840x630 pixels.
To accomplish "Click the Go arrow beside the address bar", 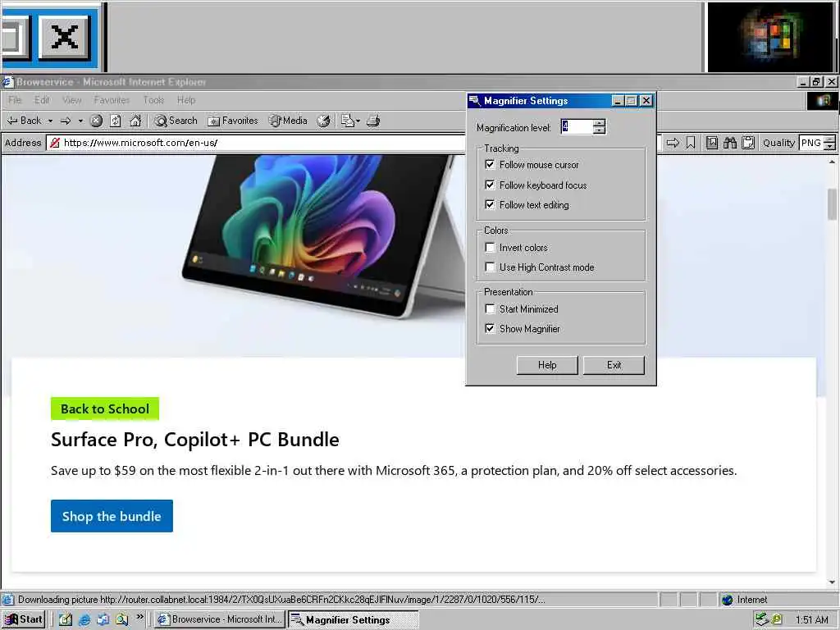I will coord(673,143).
